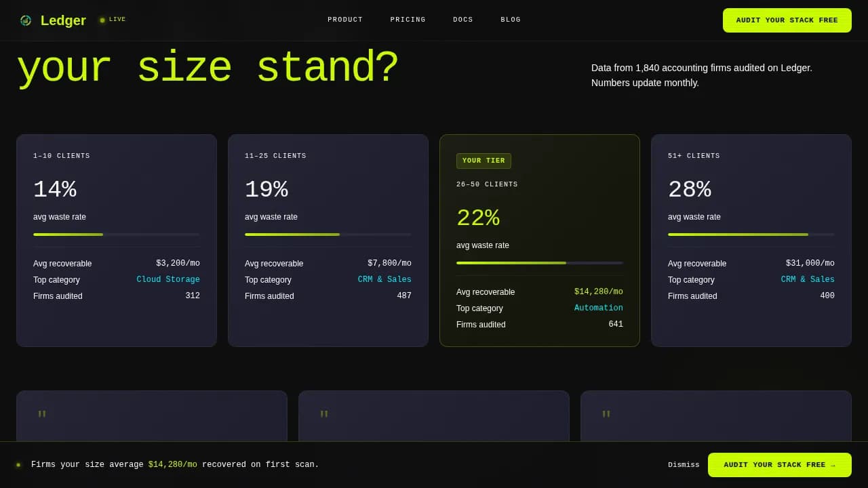This screenshot has width=868, height=488.
Task: Click the Your Tier badge
Action: pyautogui.click(x=484, y=161)
